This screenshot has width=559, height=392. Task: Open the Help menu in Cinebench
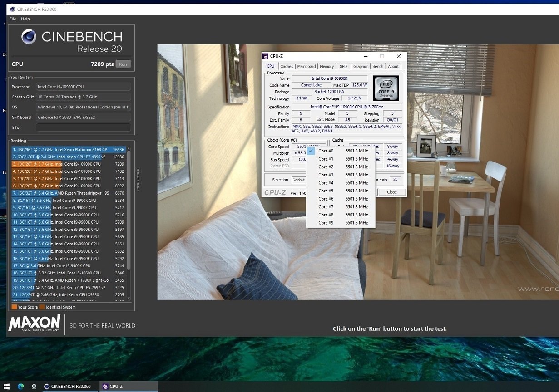click(x=25, y=19)
